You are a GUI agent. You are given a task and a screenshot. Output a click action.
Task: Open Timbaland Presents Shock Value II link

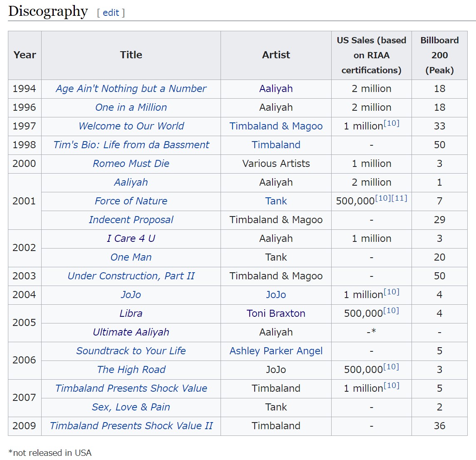click(x=131, y=426)
